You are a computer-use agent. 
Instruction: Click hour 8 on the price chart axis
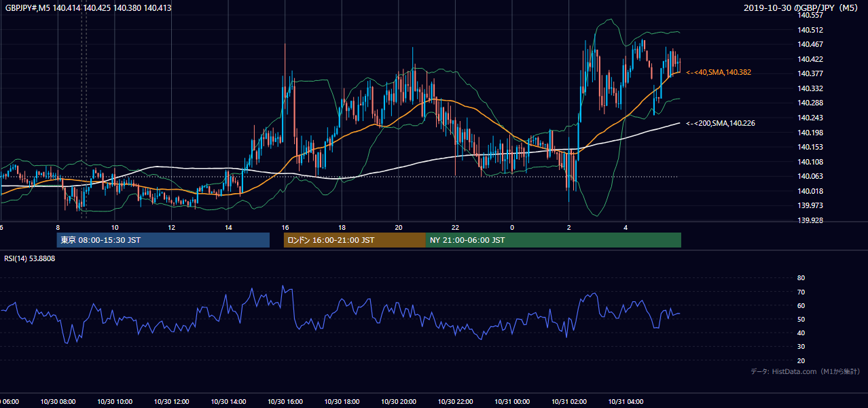(58, 227)
